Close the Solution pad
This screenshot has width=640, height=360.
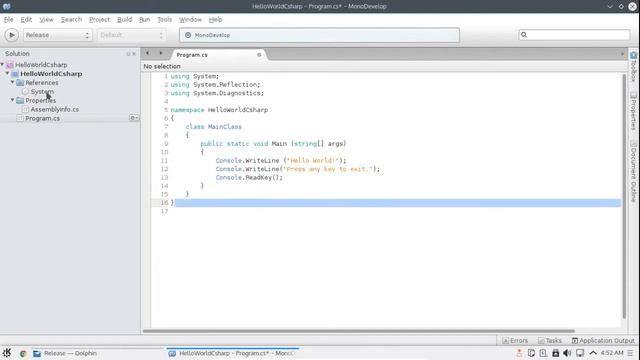(x=134, y=54)
